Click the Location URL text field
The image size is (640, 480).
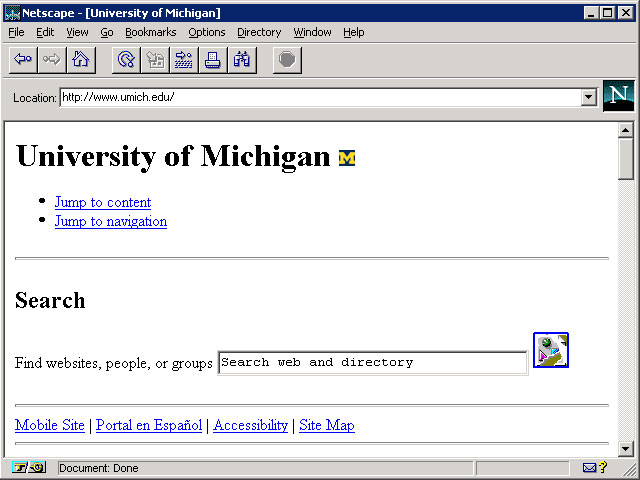(320, 98)
